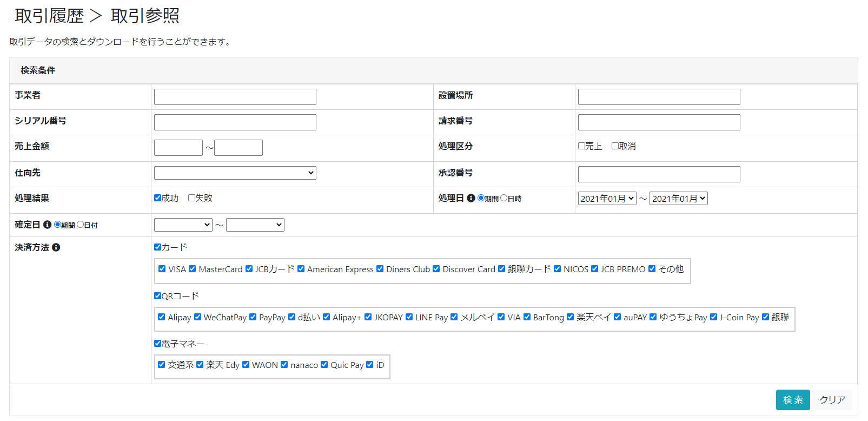Uncheck the JCB PREMO checkbox
This screenshot has height=421, width=868.
click(x=594, y=269)
